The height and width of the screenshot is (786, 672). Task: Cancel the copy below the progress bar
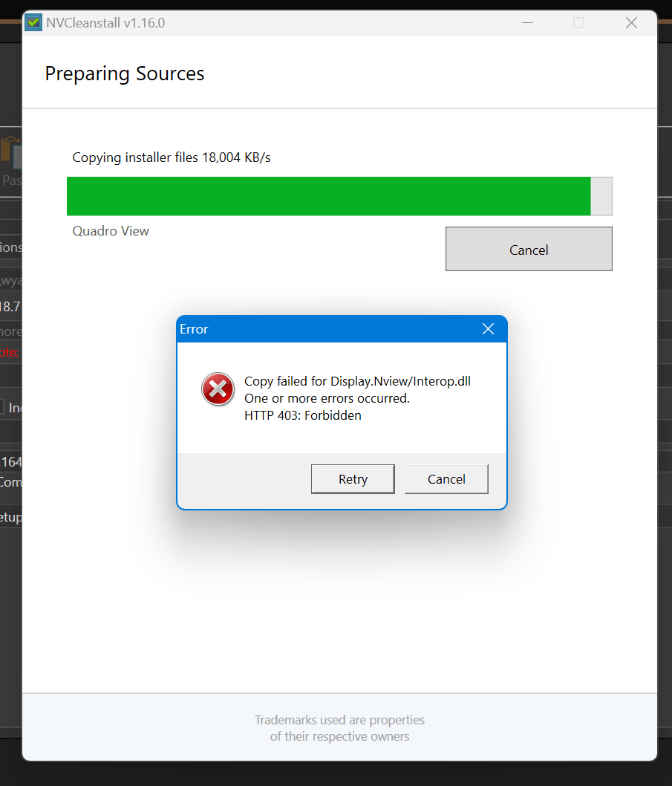[529, 249]
